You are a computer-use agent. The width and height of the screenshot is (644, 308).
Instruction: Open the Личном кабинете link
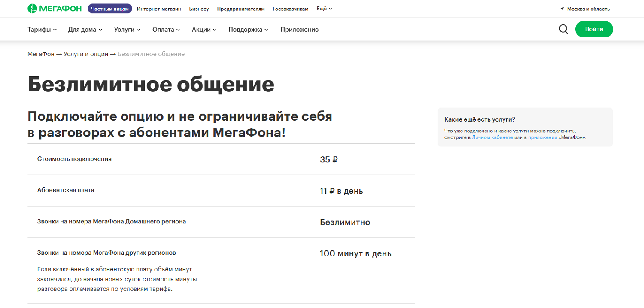492,137
